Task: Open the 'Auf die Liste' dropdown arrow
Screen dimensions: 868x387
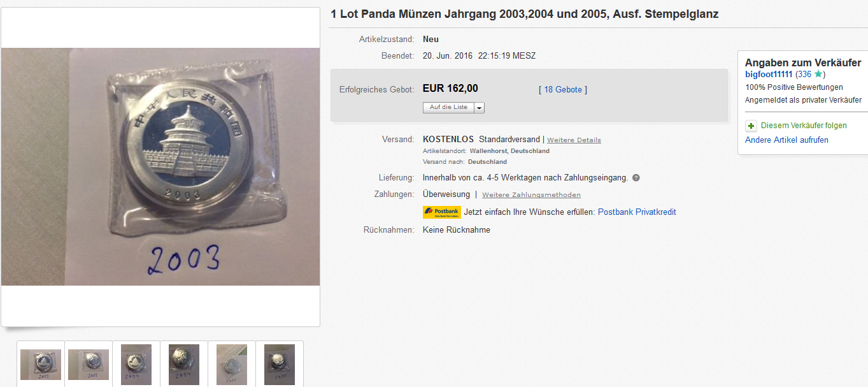Action: click(479, 108)
